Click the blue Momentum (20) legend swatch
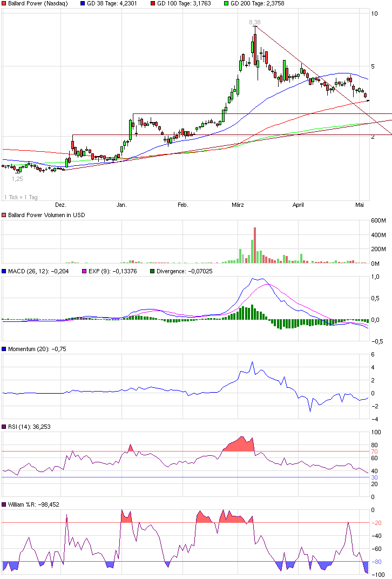Screen dimensions: 392x579 [4, 349]
